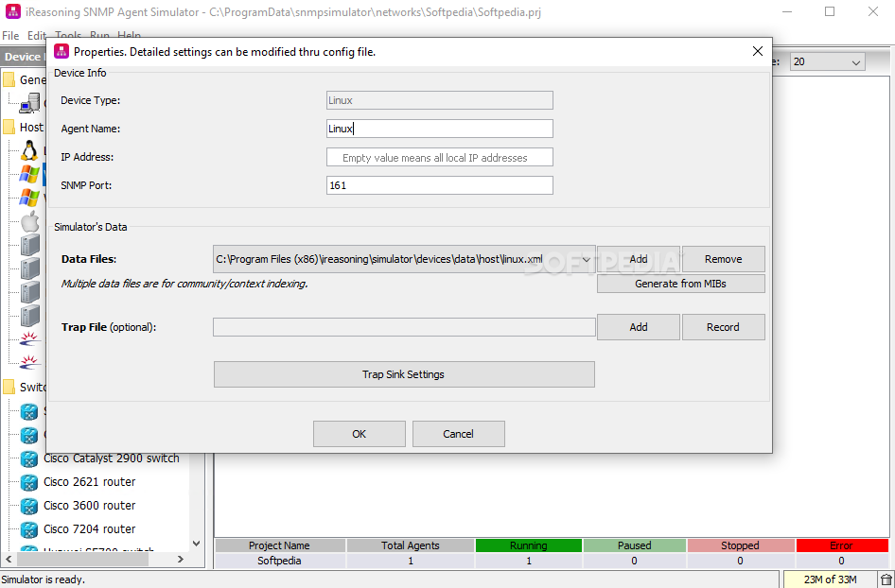Click the red Error column header
Image resolution: width=895 pixels, height=588 pixels.
click(842, 545)
